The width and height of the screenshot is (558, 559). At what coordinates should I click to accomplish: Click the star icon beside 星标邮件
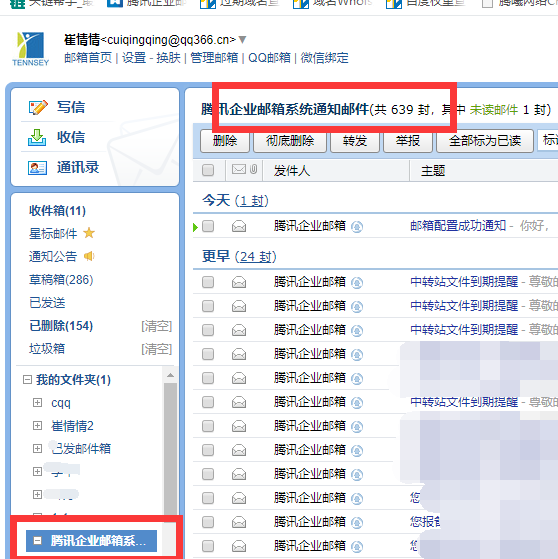89,233
